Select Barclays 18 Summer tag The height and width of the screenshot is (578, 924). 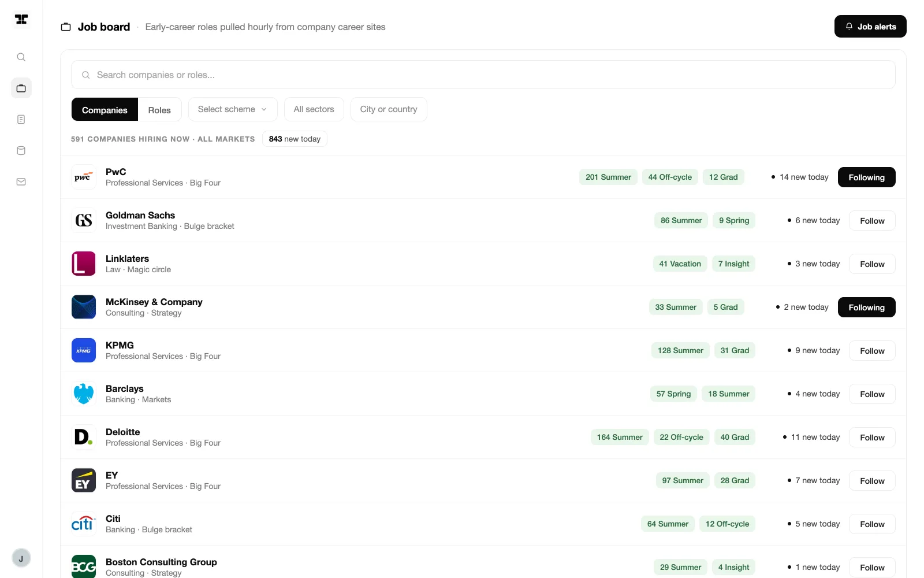(729, 394)
